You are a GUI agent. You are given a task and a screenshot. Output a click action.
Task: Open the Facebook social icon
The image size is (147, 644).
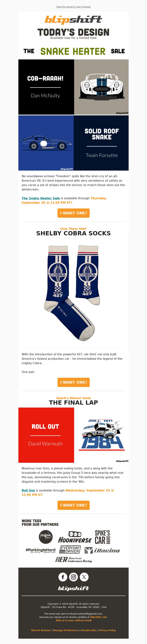tap(63, 577)
